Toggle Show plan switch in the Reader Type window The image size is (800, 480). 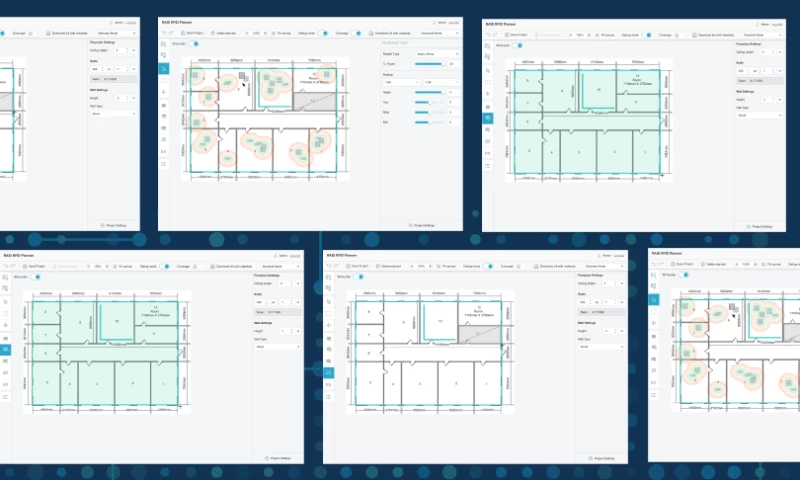[195, 44]
